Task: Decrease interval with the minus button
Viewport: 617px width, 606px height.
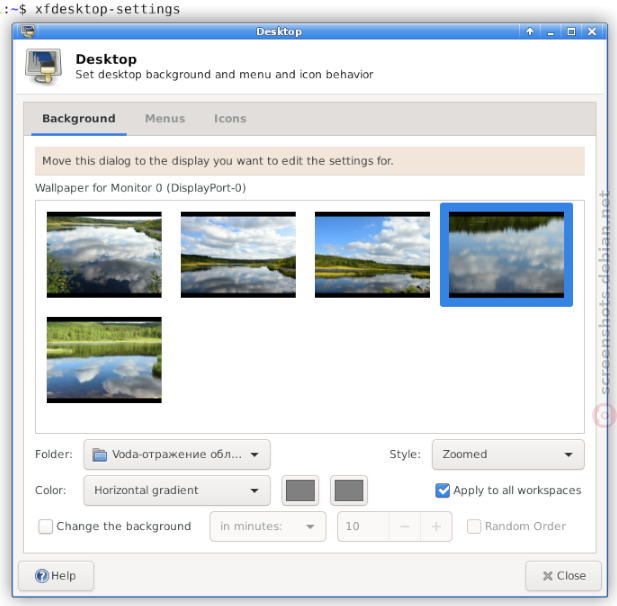Action: [x=405, y=527]
